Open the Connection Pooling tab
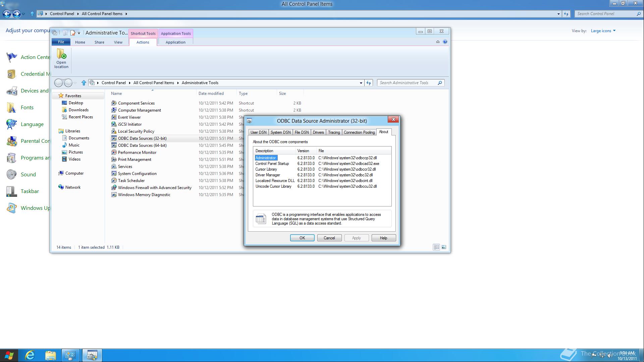The height and width of the screenshot is (362, 644). click(359, 132)
